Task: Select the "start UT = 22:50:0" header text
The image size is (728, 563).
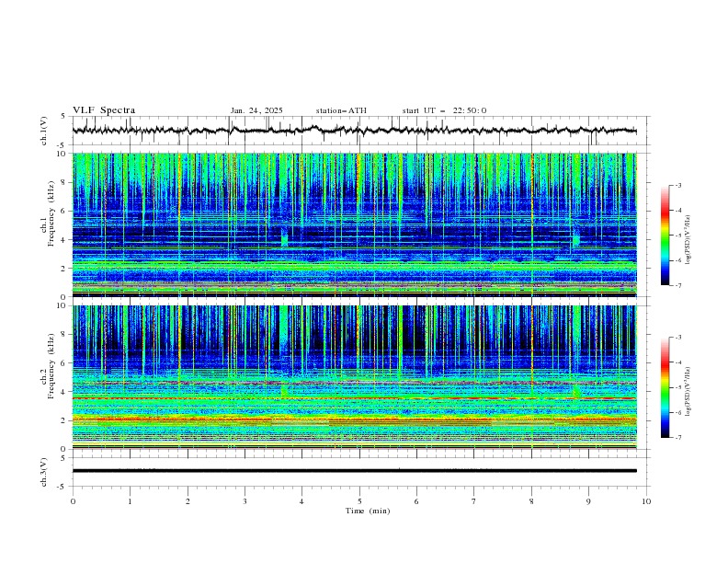Action: 444,110
